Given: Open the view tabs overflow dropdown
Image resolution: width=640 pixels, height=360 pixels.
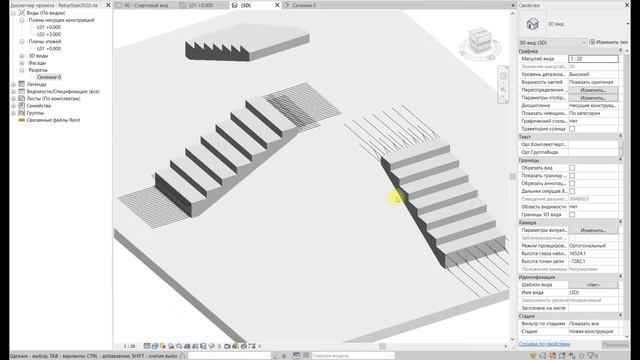Looking at the screenshot, I should point(513,5).
